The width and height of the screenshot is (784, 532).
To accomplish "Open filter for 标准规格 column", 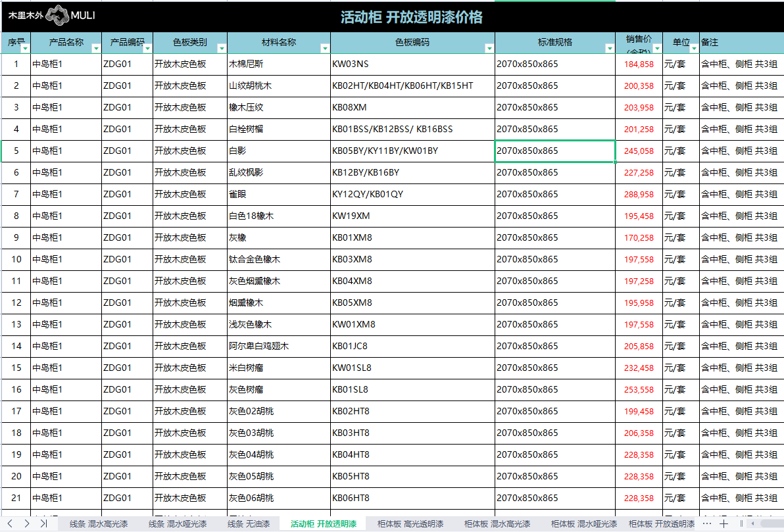I will point(610,48).
